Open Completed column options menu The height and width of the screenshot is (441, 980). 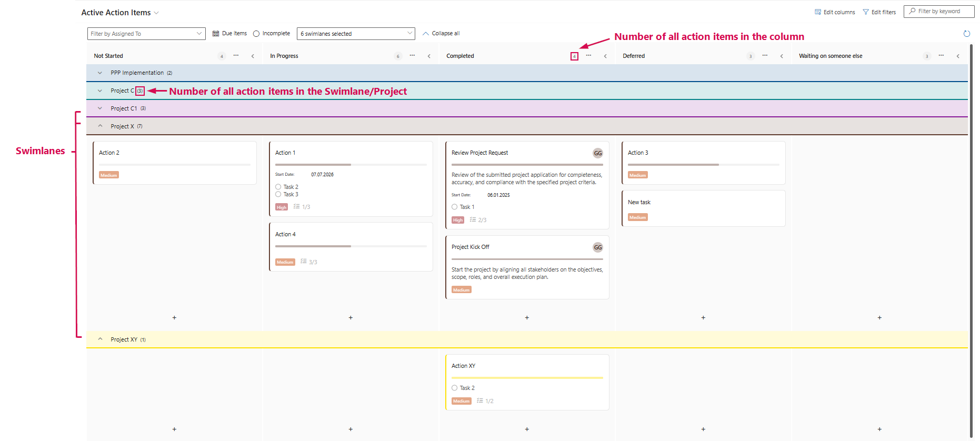(x=588, y=56)
